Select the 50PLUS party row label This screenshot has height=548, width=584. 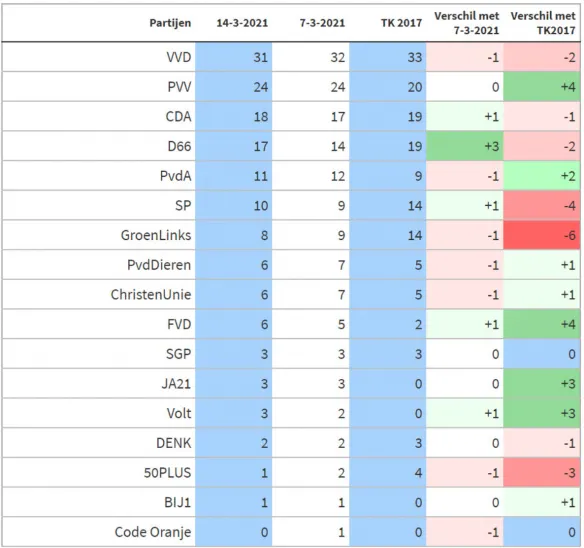click(x=167, y=473)
